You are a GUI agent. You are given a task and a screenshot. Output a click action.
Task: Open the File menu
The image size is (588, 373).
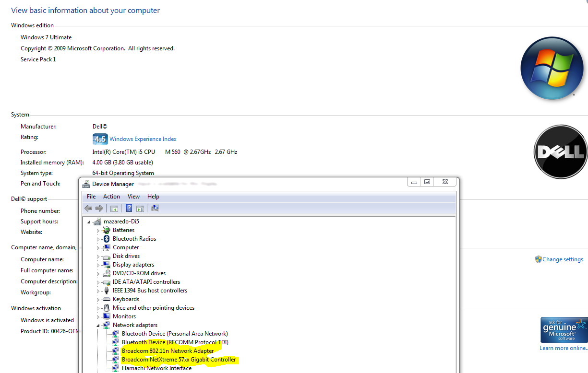tap(91, 197)
